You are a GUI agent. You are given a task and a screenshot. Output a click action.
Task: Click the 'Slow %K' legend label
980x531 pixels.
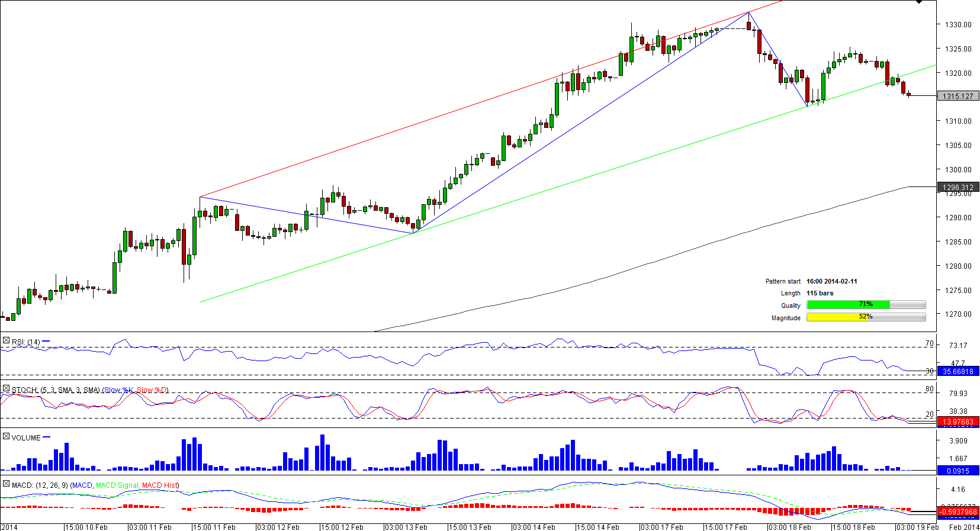(118, 390)
